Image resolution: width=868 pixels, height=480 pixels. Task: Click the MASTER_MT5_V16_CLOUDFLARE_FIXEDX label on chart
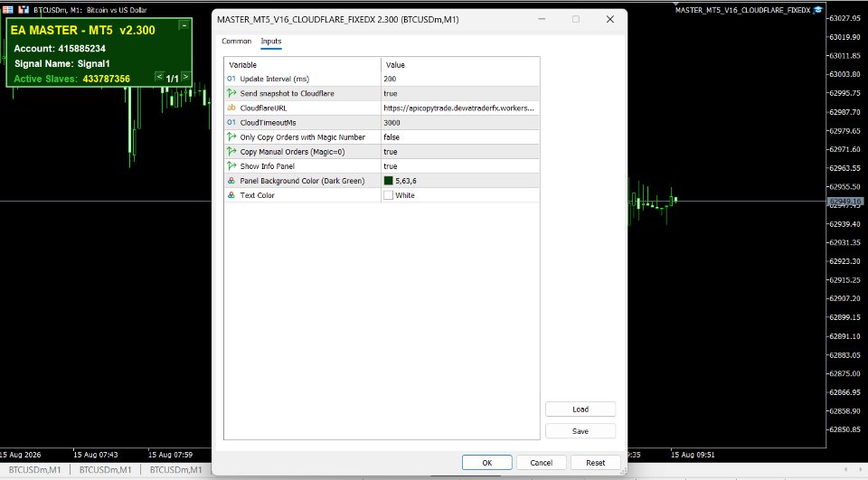click(x=742, y=10)
